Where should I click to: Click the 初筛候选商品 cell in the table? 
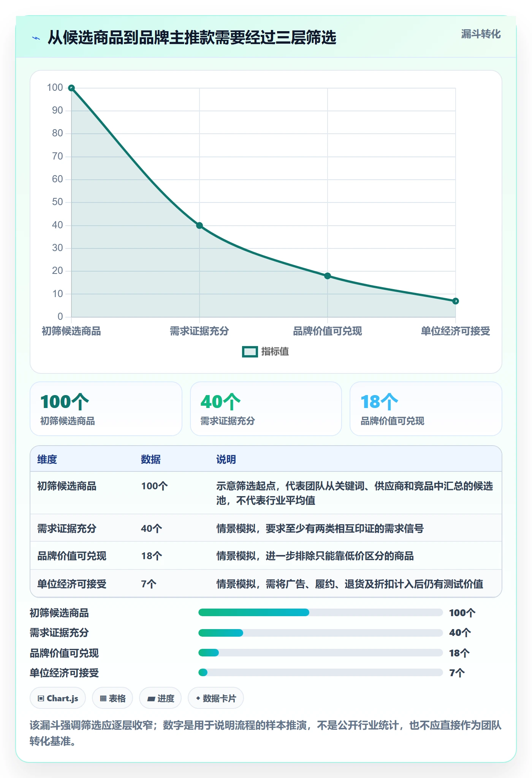[x=67, y=486]
